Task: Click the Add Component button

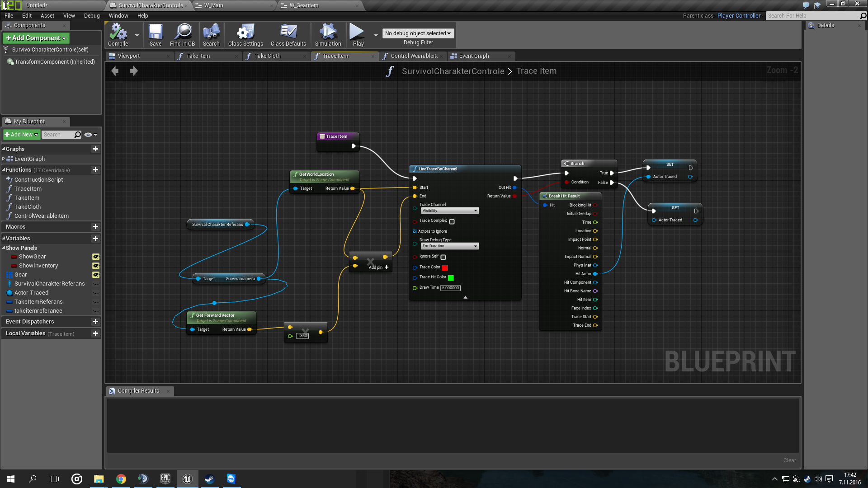Action: coord(36,38)
